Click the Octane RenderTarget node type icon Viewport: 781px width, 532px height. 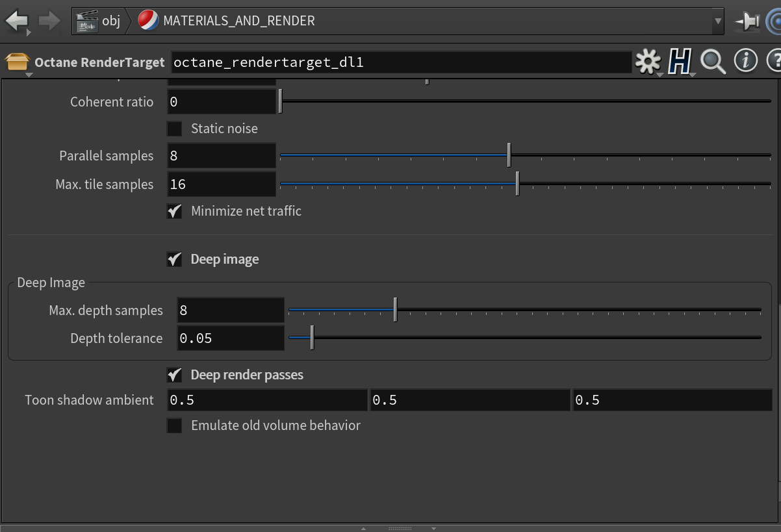pyautogui.click(x=18, y=62)
